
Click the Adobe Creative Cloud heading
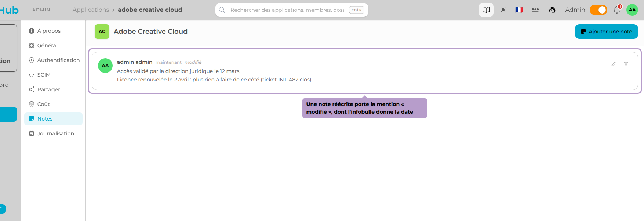(150, 32)
